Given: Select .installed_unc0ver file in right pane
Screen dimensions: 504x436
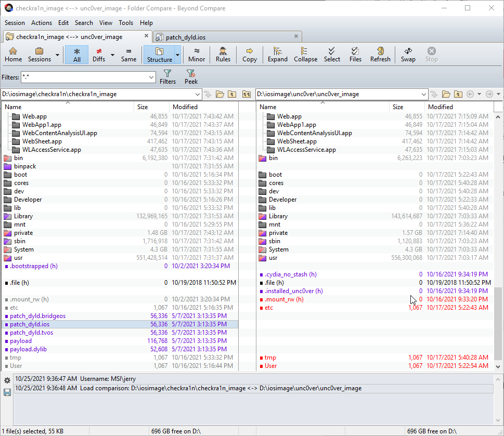Looking at the screenshot, I should click(375, 291).
